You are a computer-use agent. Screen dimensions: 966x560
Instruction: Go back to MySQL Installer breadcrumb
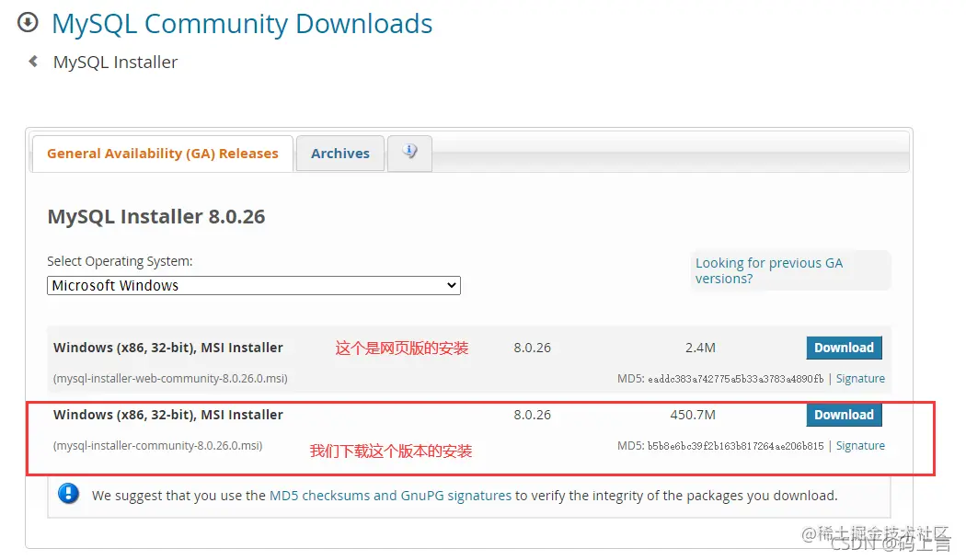[115, 63]
